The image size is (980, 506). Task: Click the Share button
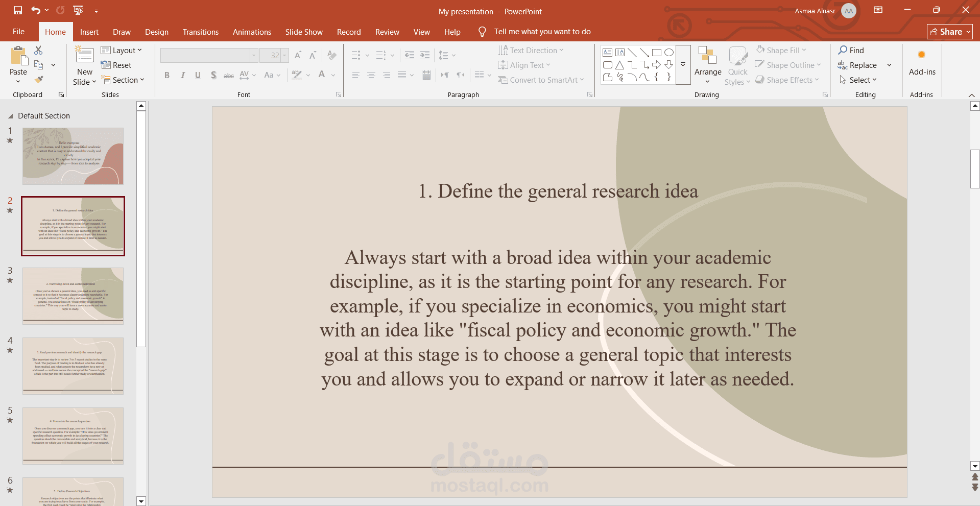[949, 32]
